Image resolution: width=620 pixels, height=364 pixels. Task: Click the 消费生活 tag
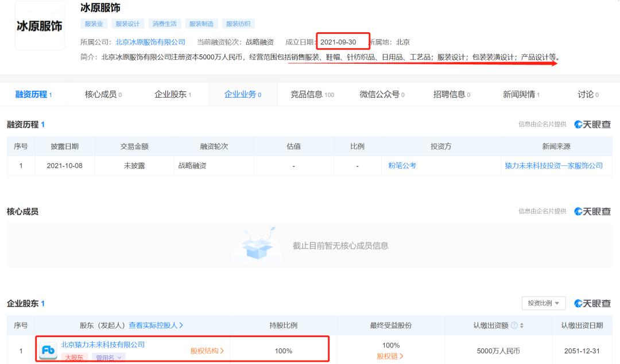coord(165,24)
